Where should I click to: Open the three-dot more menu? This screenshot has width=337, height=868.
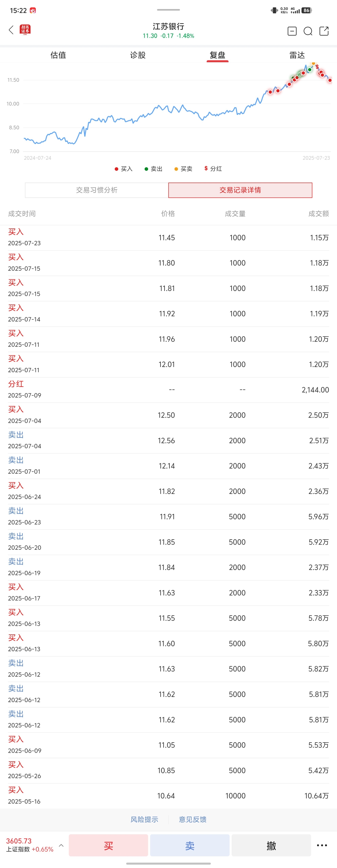[x=322, y=845]
